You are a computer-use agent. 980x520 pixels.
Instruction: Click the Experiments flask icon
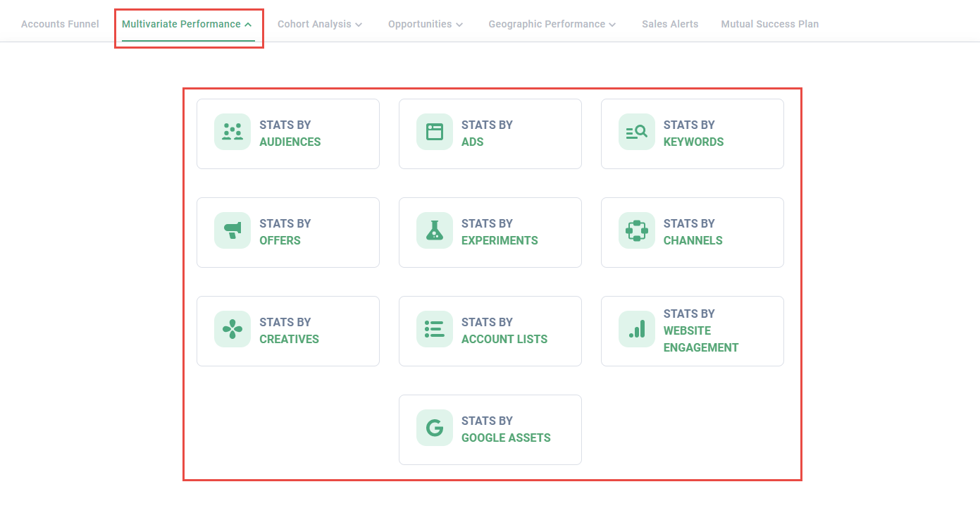(x=434, y=230)
